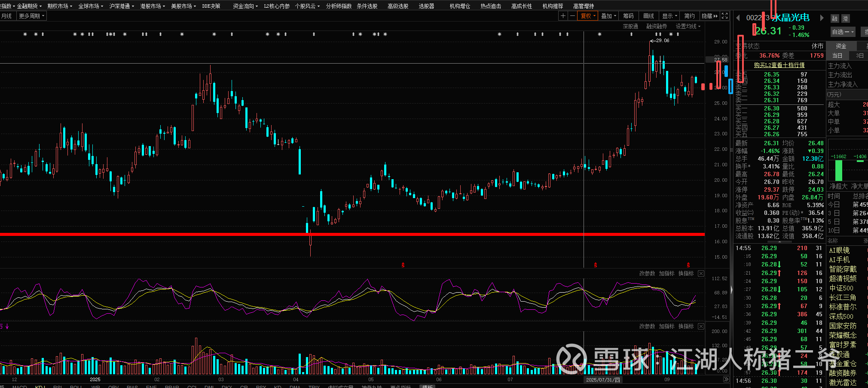
Task: Close the KDJ indicator panel
Action: click(x=701, y=273)
